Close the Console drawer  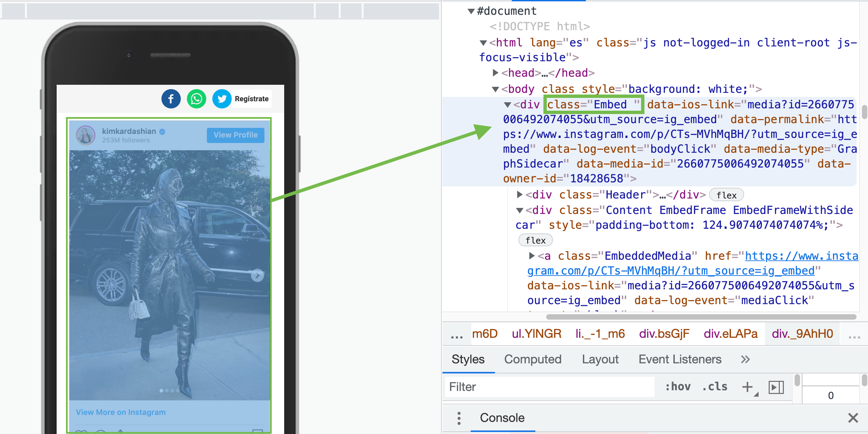point(853,418)
